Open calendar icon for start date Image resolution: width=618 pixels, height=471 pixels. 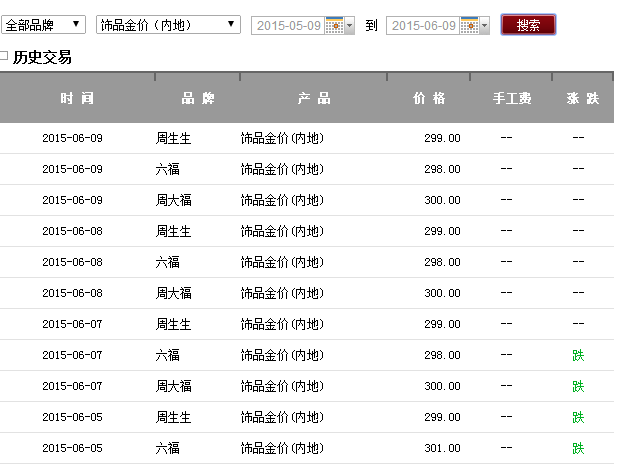(334, 26)
